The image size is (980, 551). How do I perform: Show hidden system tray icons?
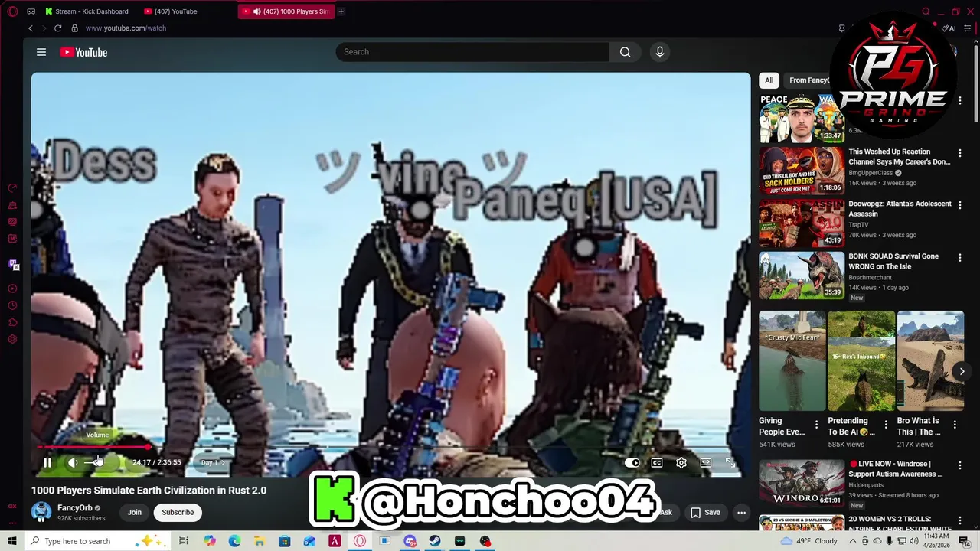[x=853, y=541]
